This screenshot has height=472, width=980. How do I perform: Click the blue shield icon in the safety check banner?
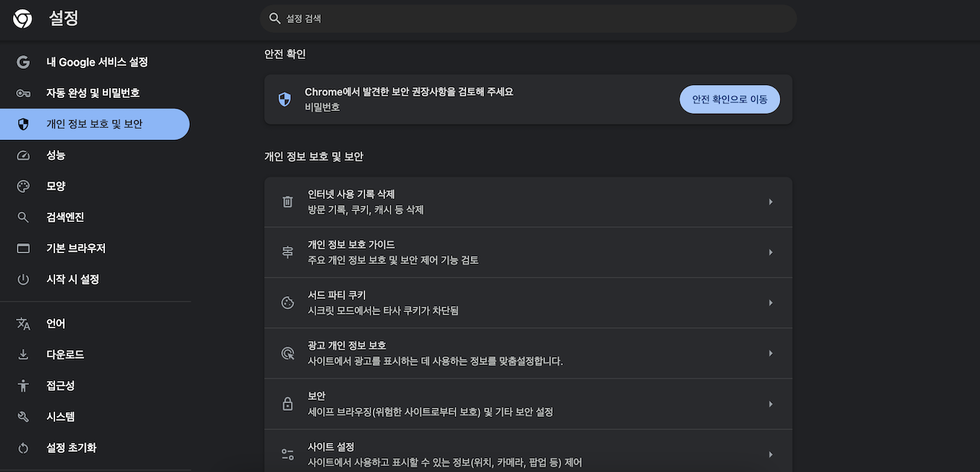tap(284, 99)
